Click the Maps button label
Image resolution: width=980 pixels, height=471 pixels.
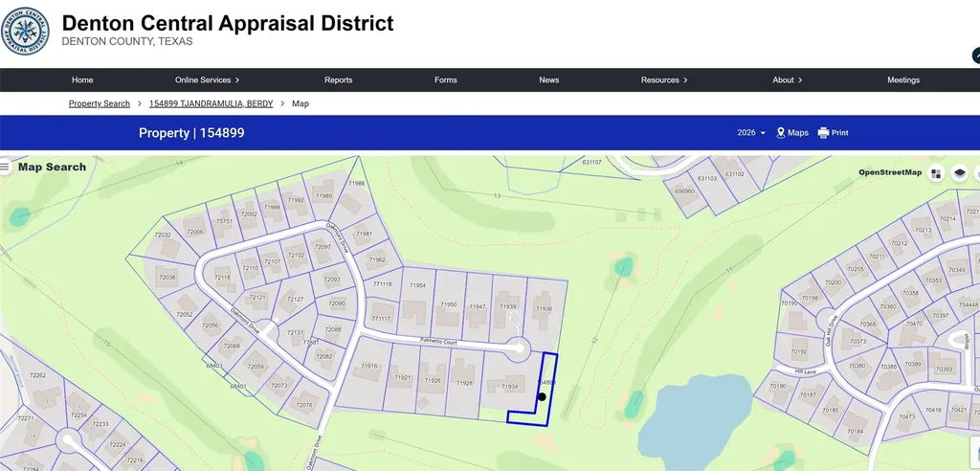click(797, 133)
